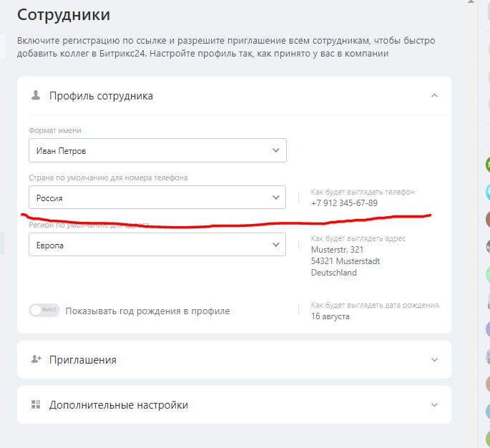Click the add-person icon beside Приглашения

coord(36,359)
